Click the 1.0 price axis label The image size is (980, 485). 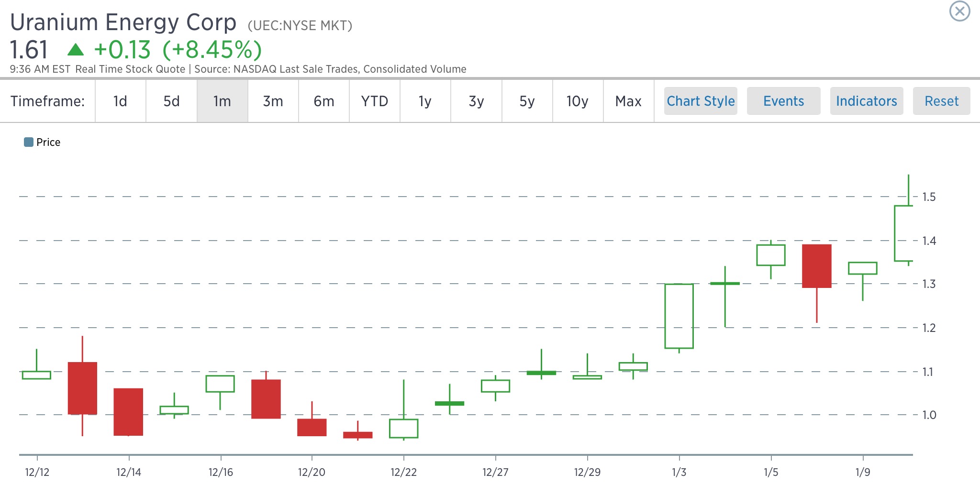(x=929, y=415)
